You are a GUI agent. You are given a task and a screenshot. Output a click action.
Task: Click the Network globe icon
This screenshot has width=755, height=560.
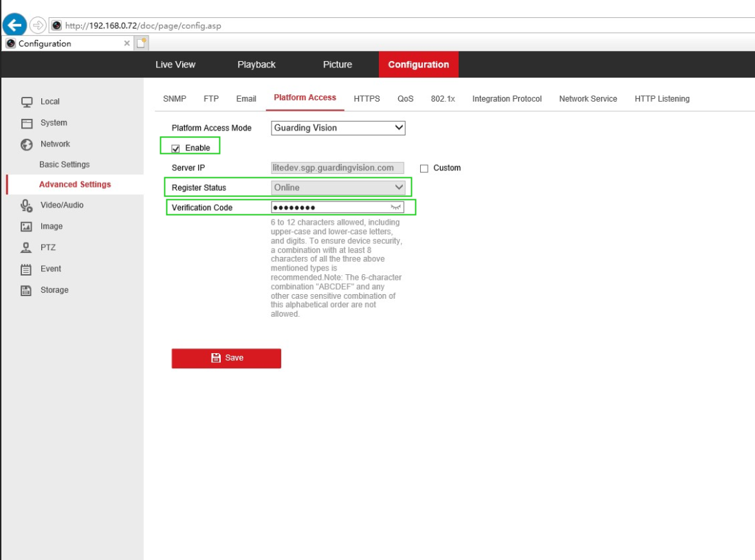[27, 144]
